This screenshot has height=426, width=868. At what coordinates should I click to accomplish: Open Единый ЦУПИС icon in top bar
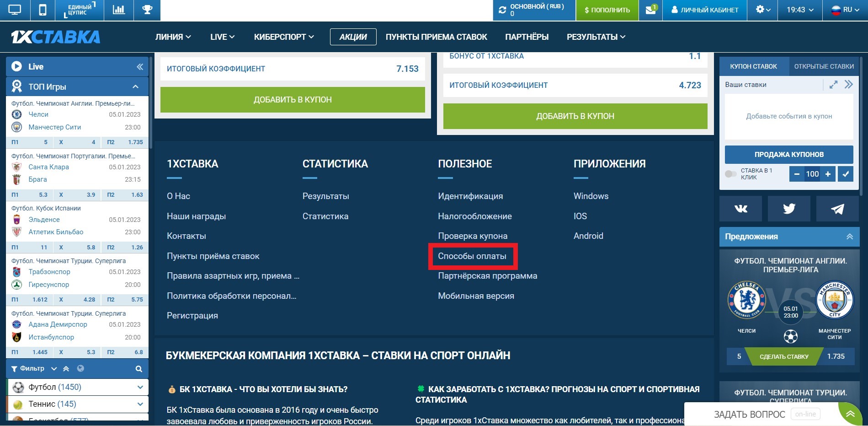pyautogui.click(x=79, y=10)
